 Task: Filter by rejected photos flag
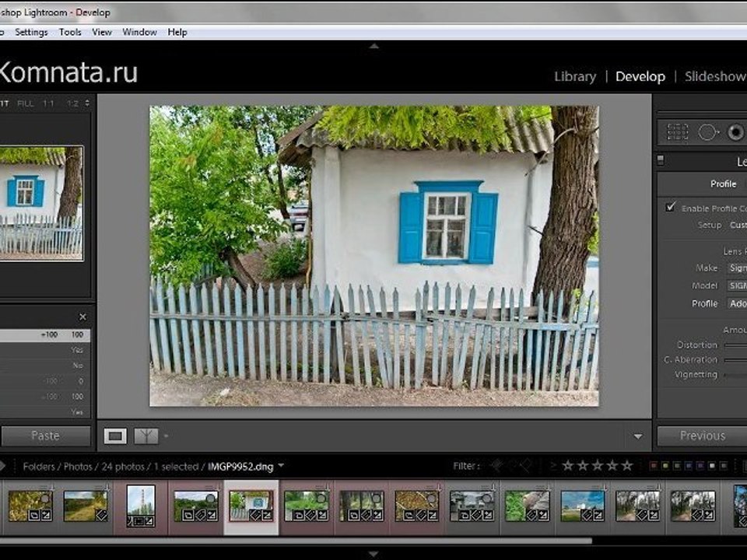pyautogui.click(x=527, y=465)
